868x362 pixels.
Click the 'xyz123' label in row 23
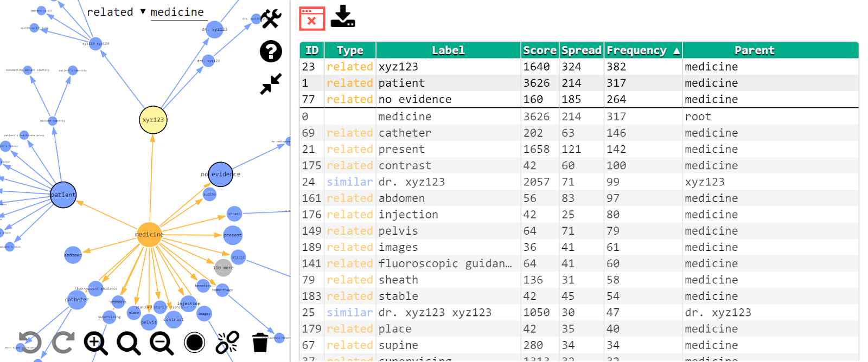[398, 67]
